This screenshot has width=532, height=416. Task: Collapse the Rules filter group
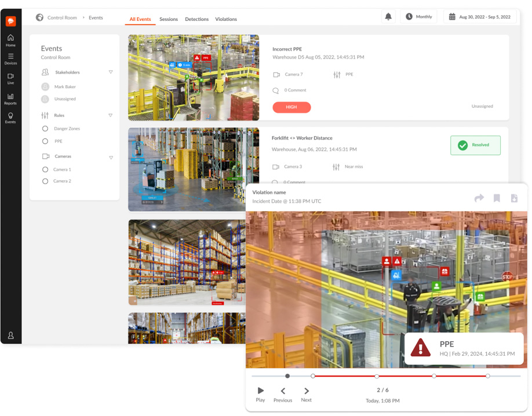110,115
